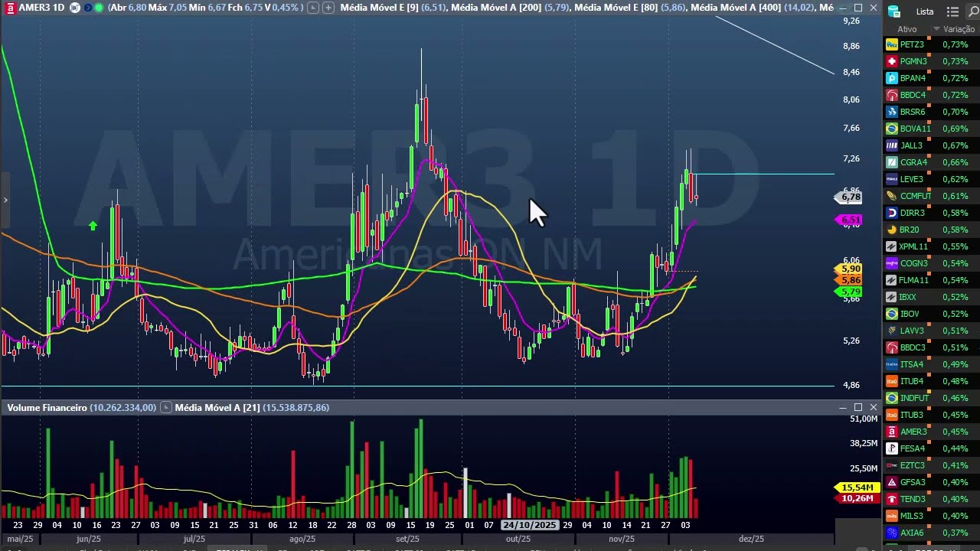Click the red 10,26M volume tag

click(855, 498)
